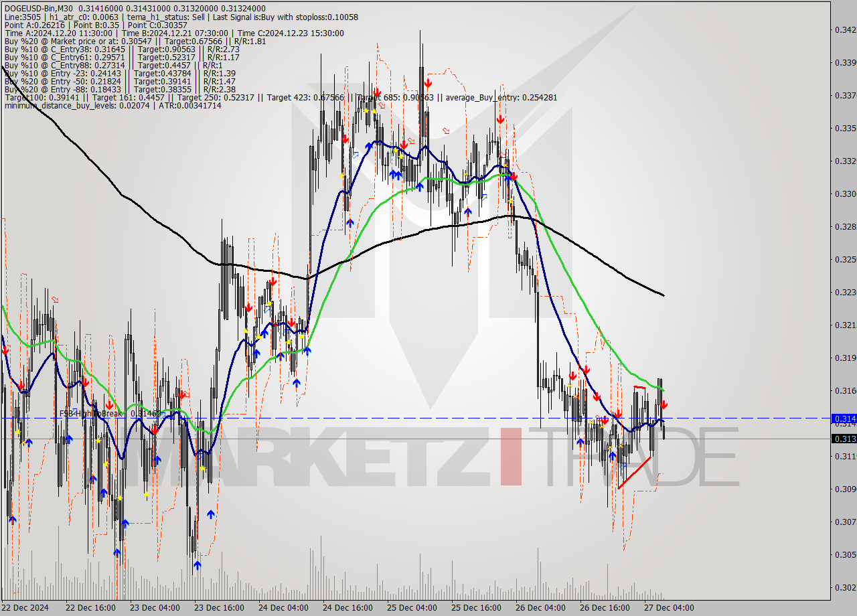This screenshot has height=616, width=857.
Task: Click the 0.323 price axis label
Action: pos(845,292)
